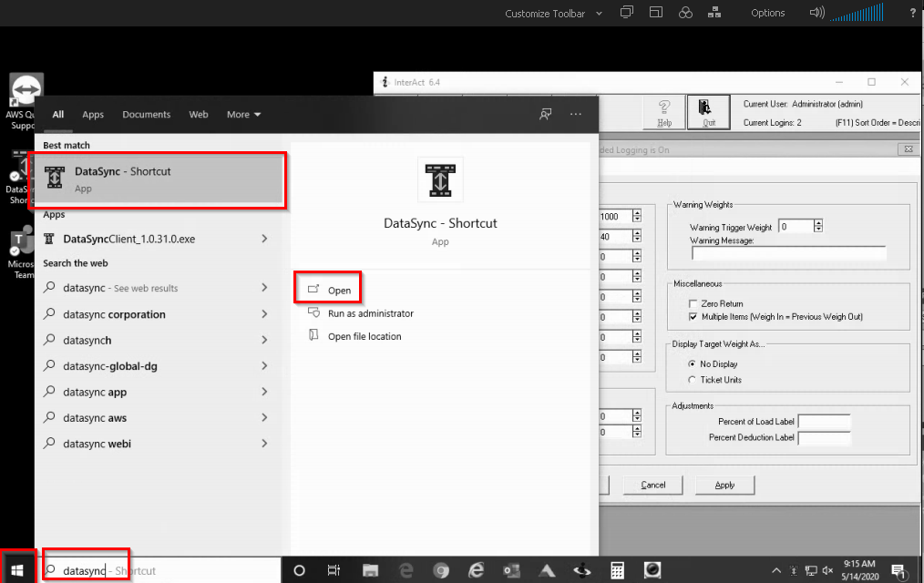The width and height of the screenshot is (924, 583).
Task: Click the DataSync icon in best match
Action: pos(55,178)
